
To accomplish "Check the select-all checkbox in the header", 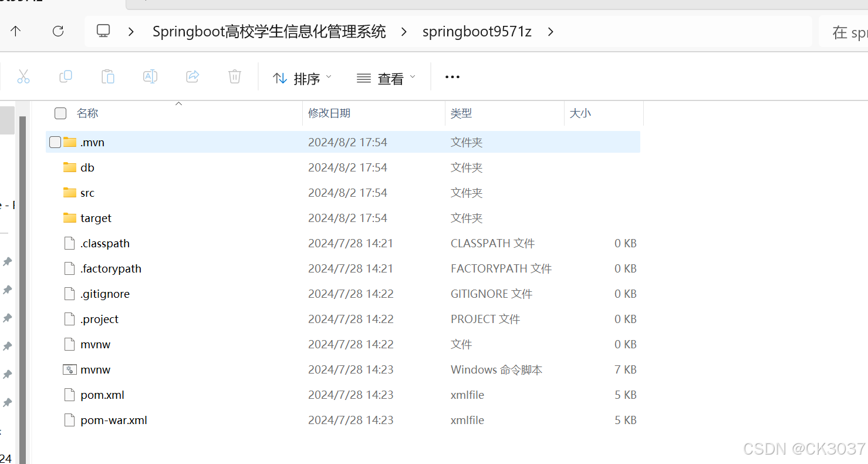I will [60, 113].
